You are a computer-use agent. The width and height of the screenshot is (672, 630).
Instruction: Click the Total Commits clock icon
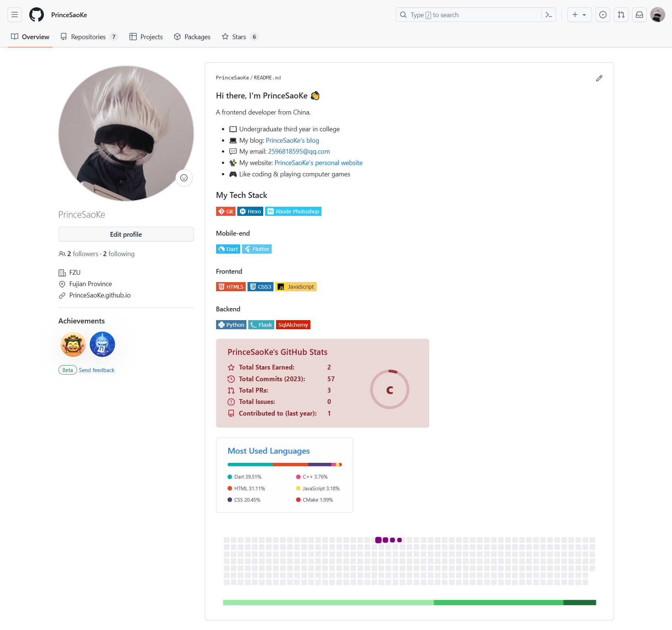coord(231,379)
